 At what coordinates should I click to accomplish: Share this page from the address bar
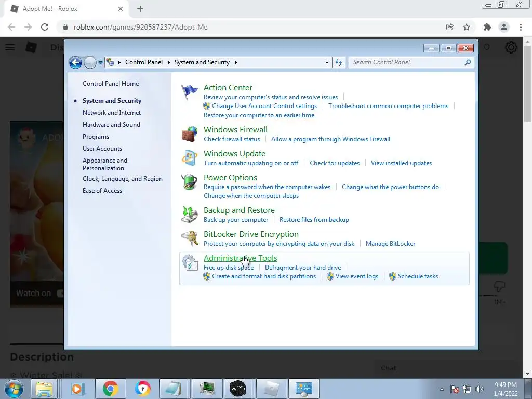pos(449,27)
